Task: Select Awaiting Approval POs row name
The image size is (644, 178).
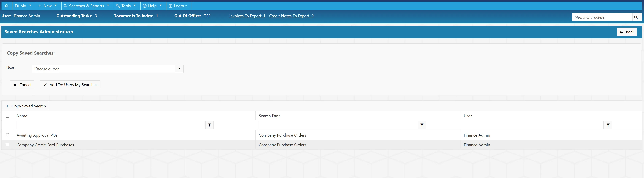Action: click(x=37, y=135)
